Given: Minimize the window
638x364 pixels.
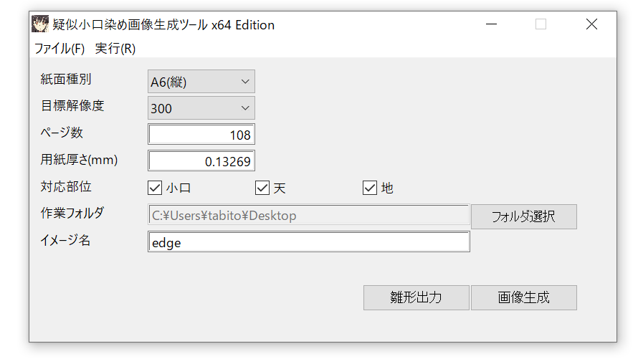Looking at the screenshot, I should point(492,24).
